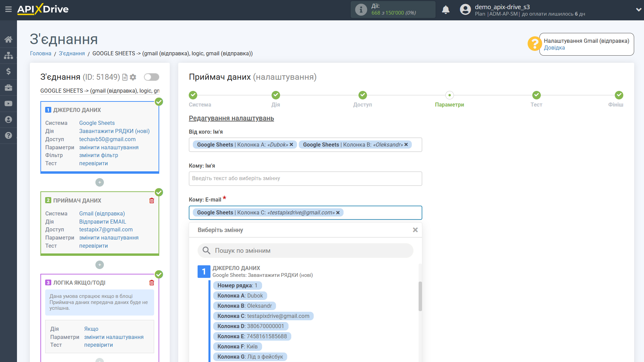Select variable Колонка E: 7458161585688

click(x=252, y=337)
